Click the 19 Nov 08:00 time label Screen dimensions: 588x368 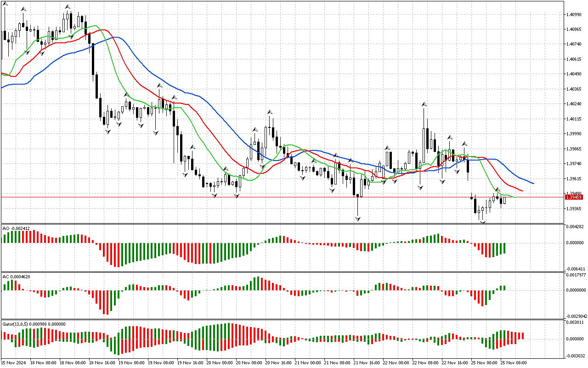tap(161, 363)
